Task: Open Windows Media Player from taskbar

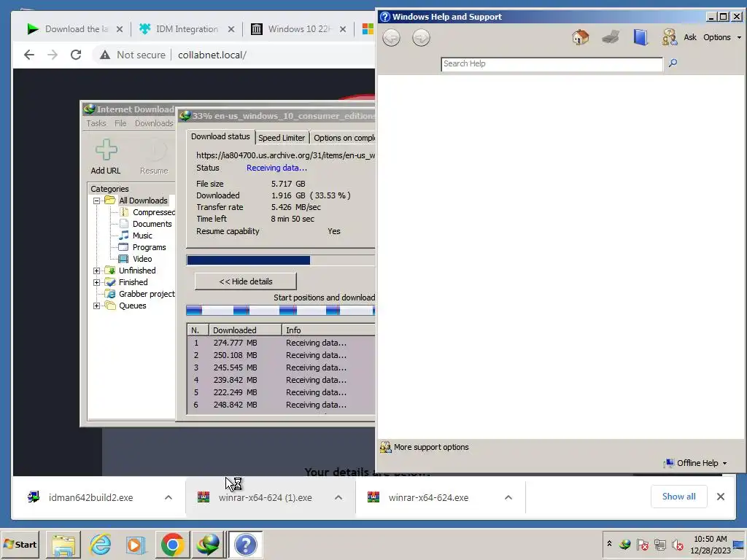Action: click(136, 545)
